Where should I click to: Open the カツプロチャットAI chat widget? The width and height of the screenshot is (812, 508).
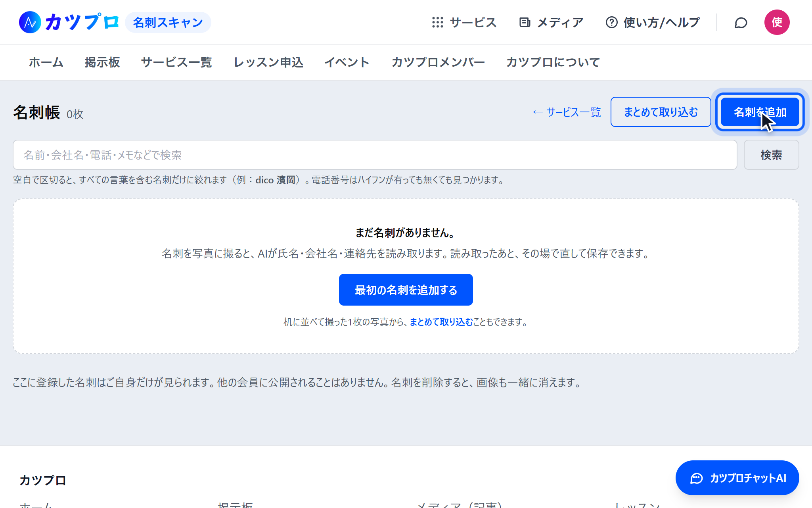point(737,478)
